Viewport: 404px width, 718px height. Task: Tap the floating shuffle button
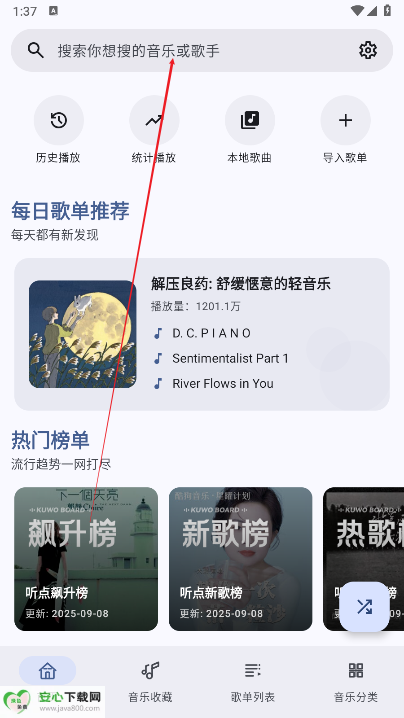coord(365,607)
